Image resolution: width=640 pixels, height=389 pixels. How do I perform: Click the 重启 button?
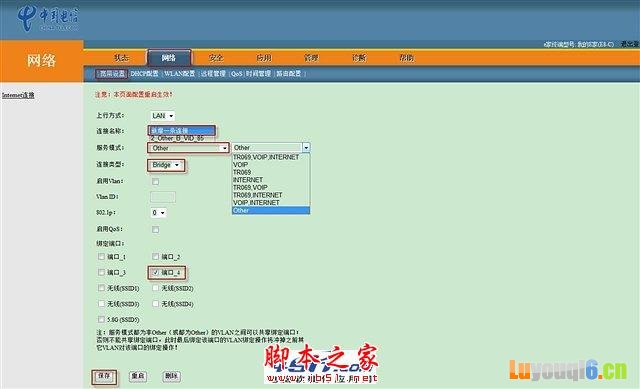coord(138,376)
